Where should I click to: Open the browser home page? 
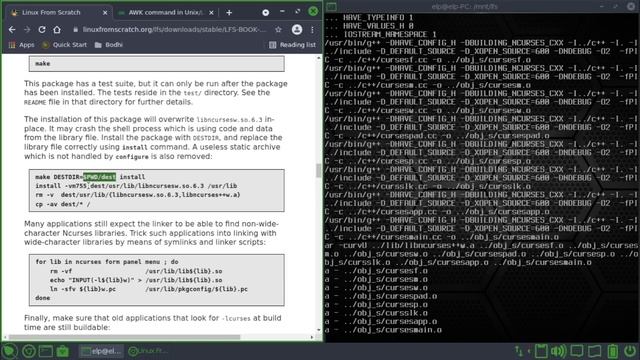click(x=57, y=29)
